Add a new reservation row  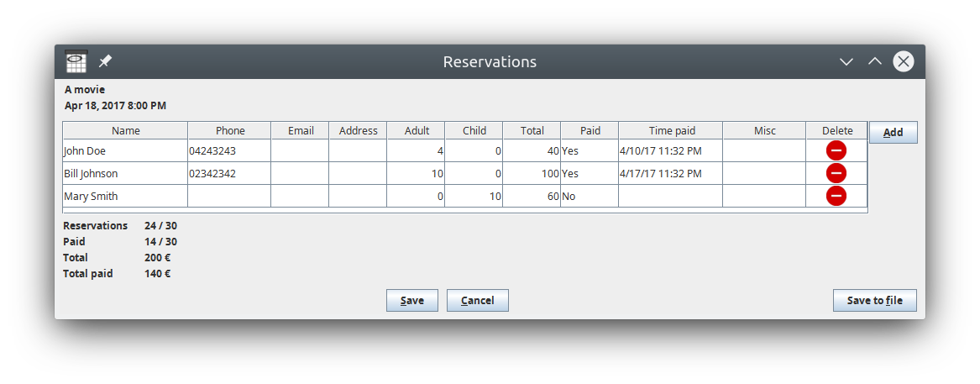point(894,133)
